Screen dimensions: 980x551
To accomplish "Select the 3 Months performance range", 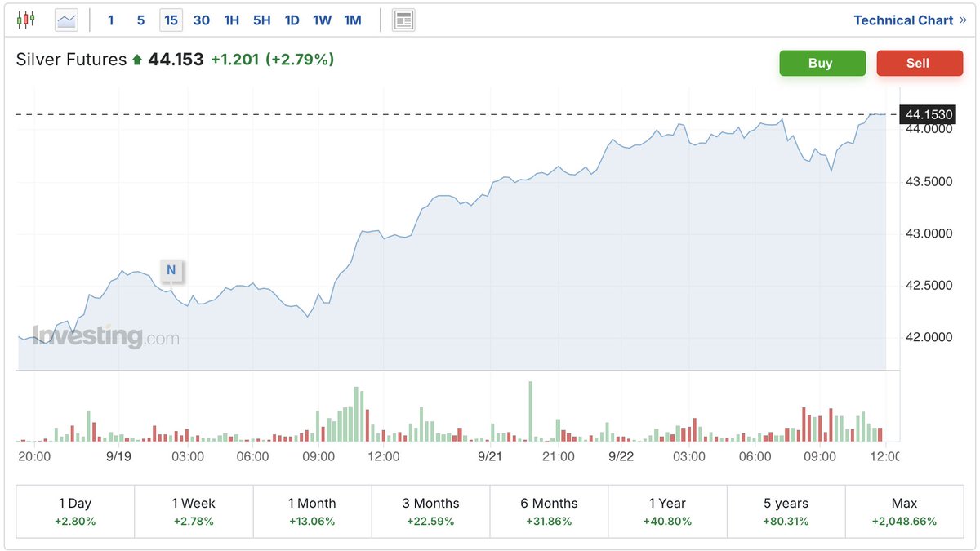I will (430, 512).
